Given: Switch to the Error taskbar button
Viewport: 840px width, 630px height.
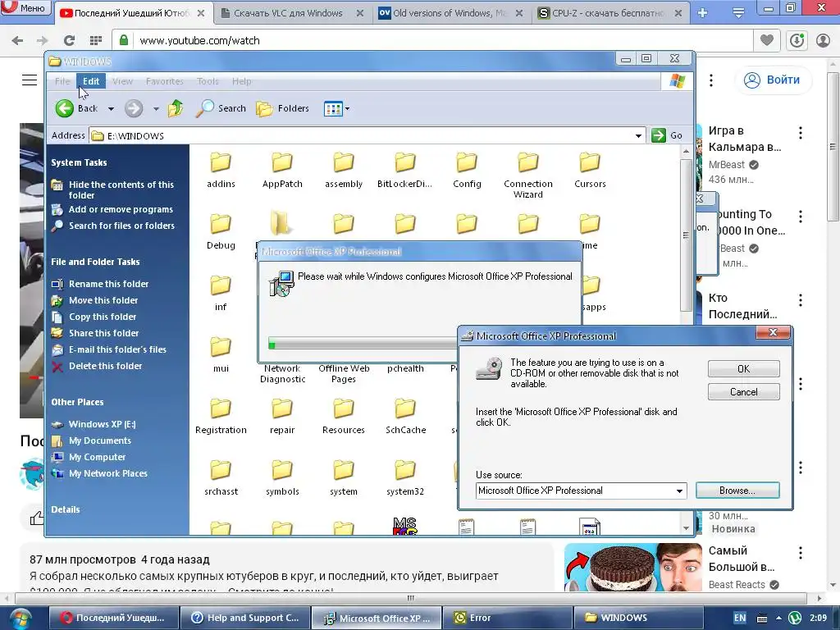Looking at the screenshot, I should (x=507, y=618).
